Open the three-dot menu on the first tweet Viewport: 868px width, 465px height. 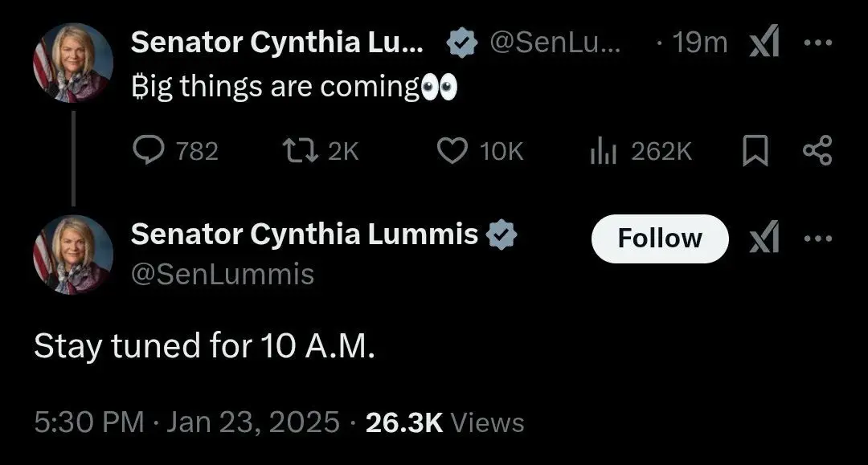click(818, 43)
